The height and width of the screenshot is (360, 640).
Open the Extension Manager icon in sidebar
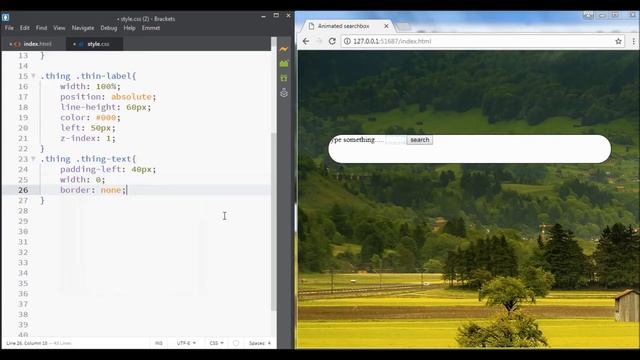284,64
